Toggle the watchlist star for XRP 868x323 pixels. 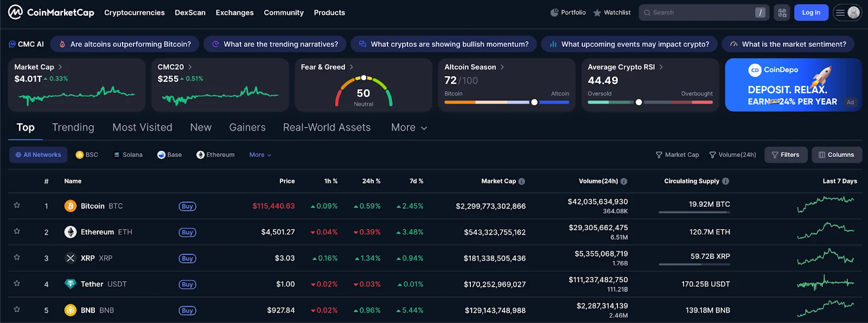17,257
